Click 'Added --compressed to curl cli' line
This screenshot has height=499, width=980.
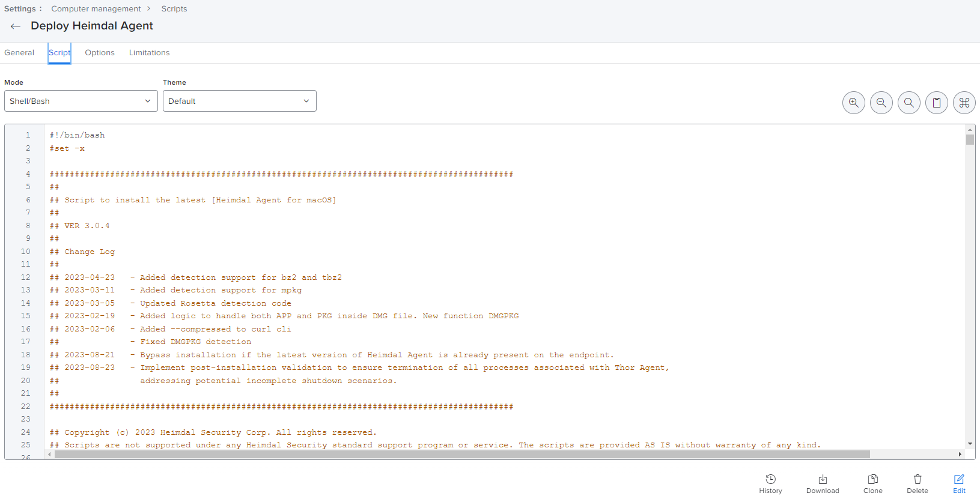click(170, 329)
